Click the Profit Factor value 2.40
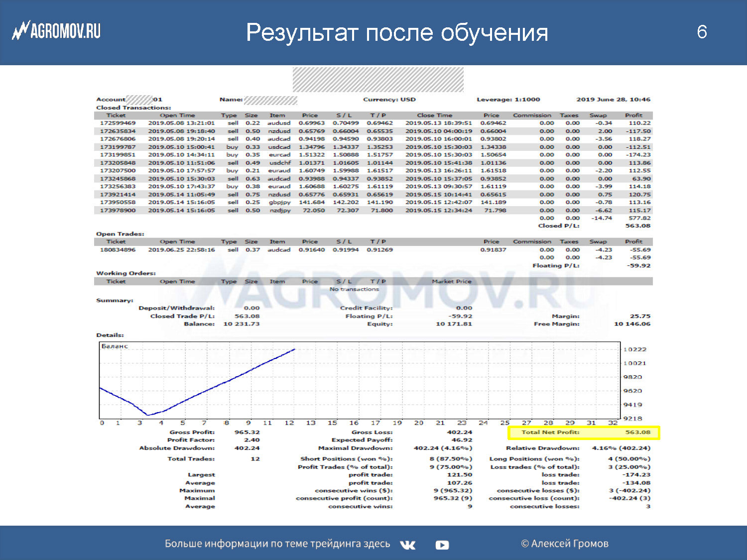This screenshot has height=560, width=747. tap(252, 440)
